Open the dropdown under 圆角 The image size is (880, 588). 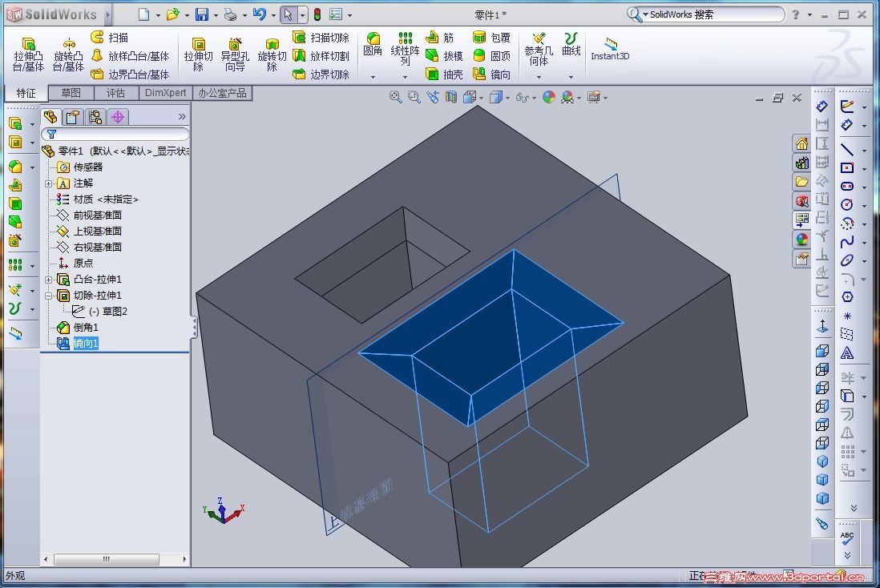tap(373, 76)
